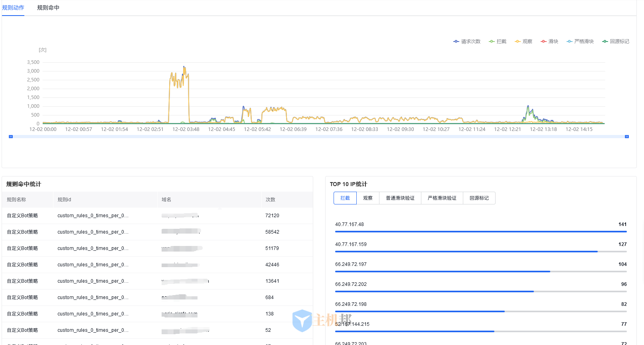Click the traffic peak near 03:48 on chart
Screen dimensions: 644x345
[184, 68]
